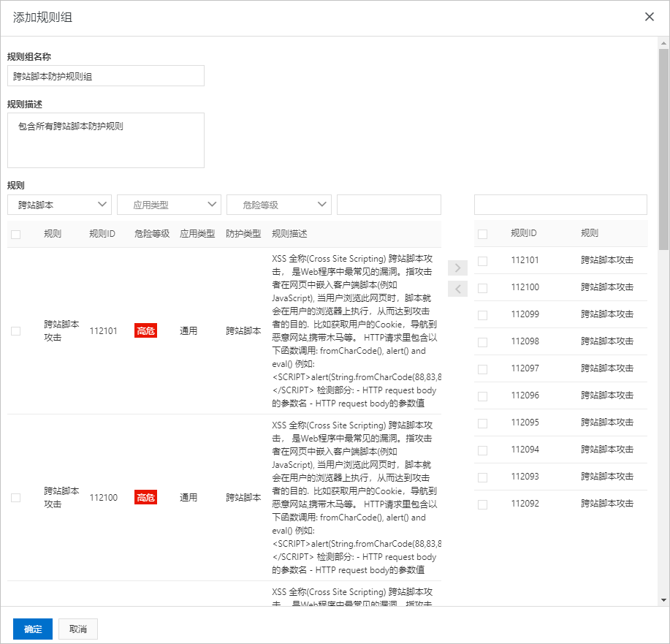The image size is (670, 644).
Task: Check rule 112100 in the left table
Action: pyautogui.click(x=16, y=498)
